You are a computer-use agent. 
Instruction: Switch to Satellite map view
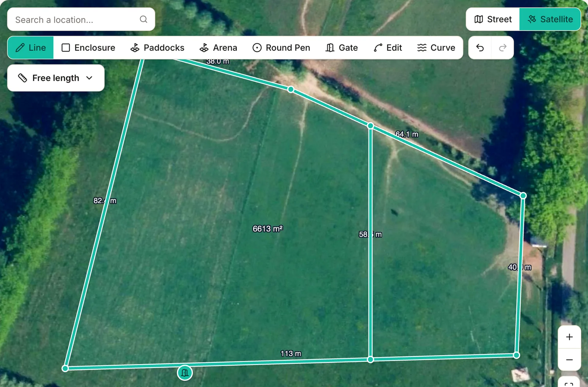click(x=550, y=19)
